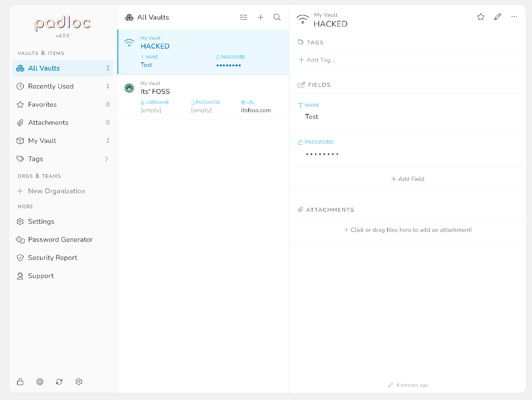Viewport: 532px width, 400px height.
Task: Toggle the theme icon next to the lock
Action: tap(40, 382)
